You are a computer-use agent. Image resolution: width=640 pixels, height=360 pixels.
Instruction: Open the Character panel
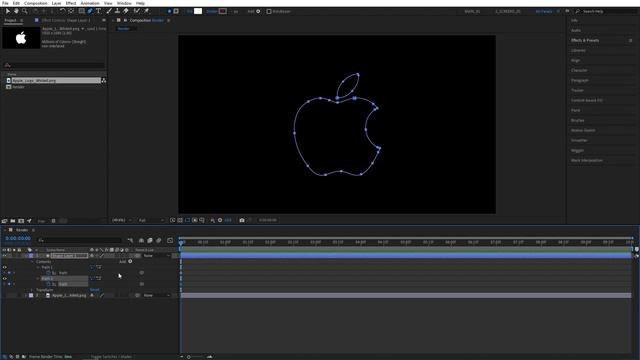(x=579, y=70)
